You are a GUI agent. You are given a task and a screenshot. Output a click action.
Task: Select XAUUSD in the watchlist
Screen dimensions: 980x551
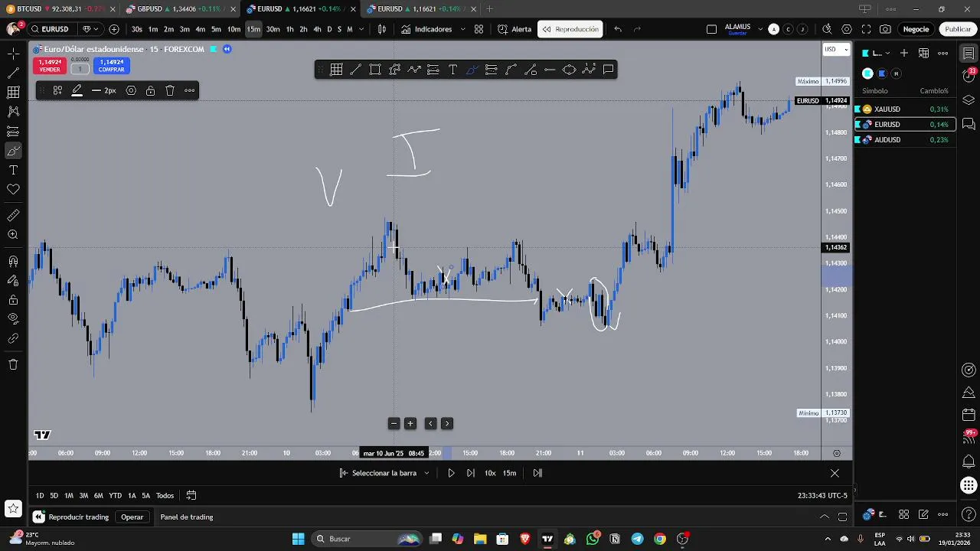[905, 109]
